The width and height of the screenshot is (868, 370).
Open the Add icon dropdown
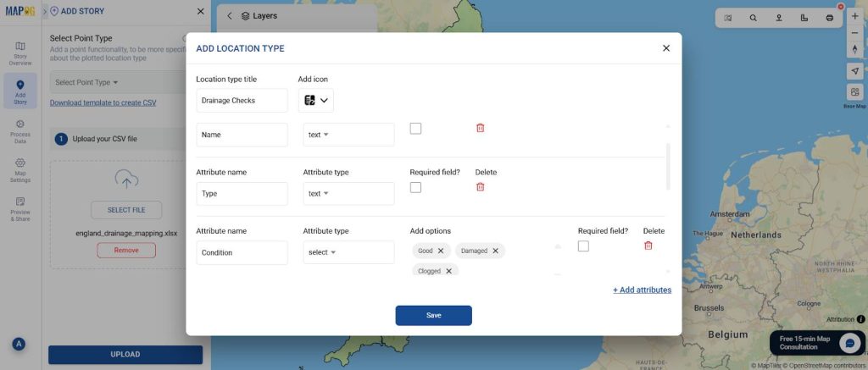pyautogui.click(x=315, y=101)
